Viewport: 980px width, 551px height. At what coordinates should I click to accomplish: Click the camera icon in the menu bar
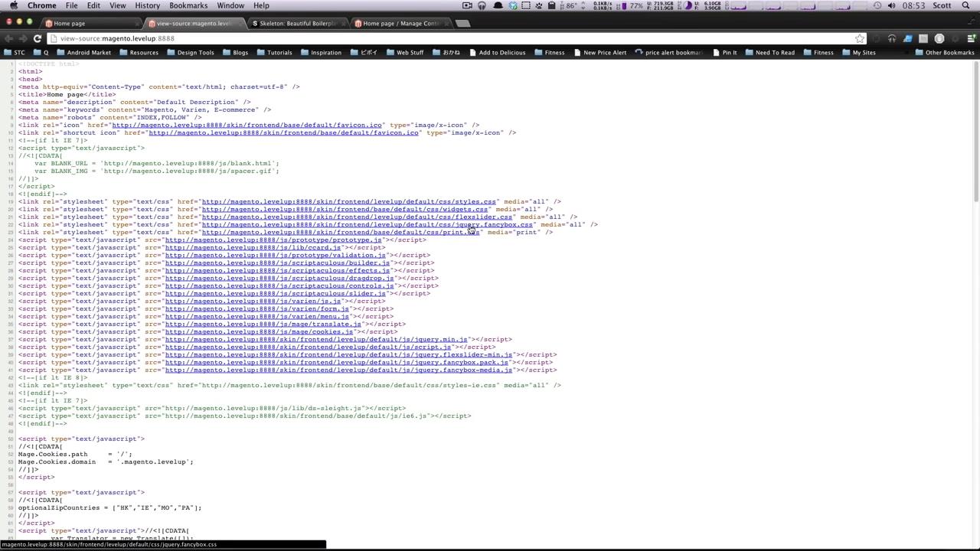(467, 5)
